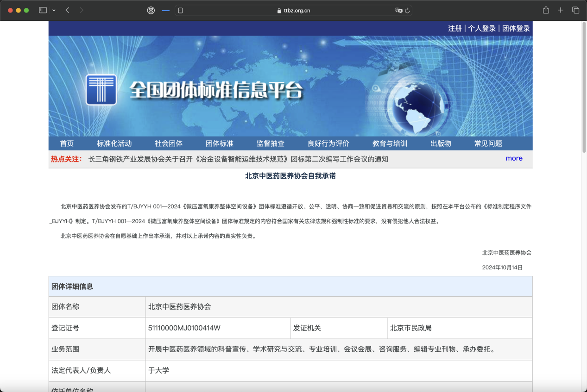The image size is (587, 392).
Task: Click the legal representative name 于大学
Action: tap(158, 371)
